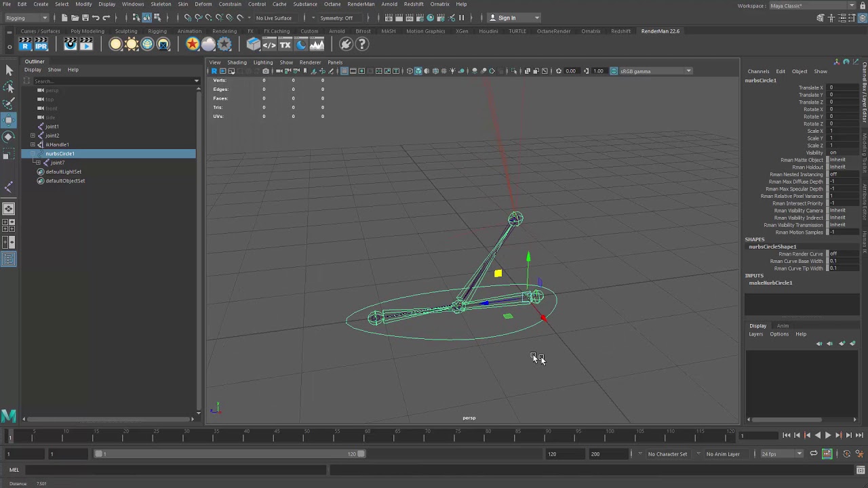Viewport: 868px width, 488px height.
Task: Click the Redo arrow icon
Action: (x=106, y=18)
